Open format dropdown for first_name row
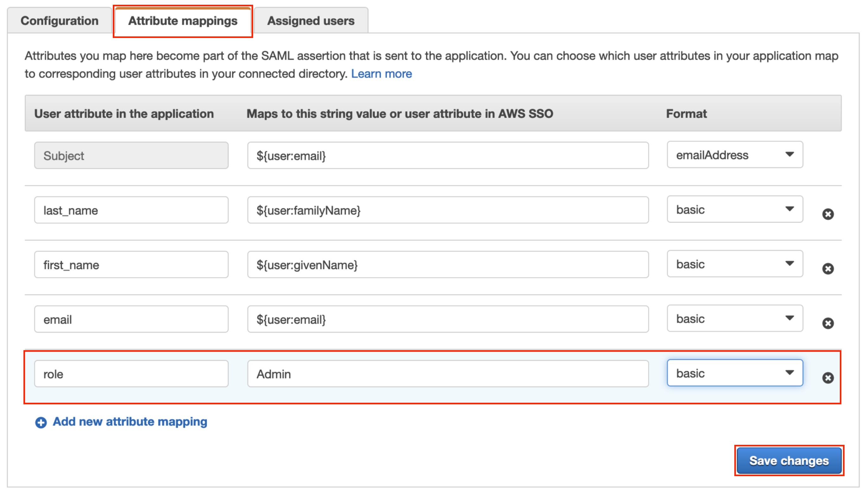The width and height of the screenshot is (868, 492). click(x=735, y=264)
